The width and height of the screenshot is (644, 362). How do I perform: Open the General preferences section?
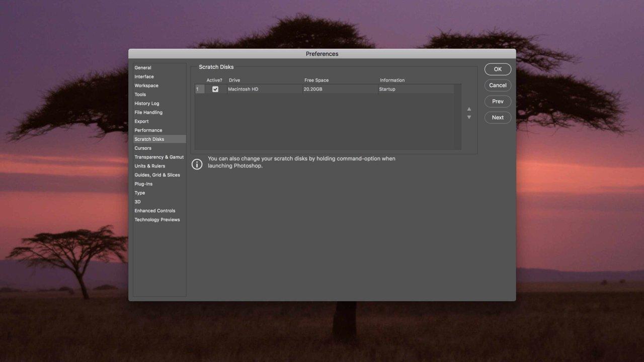[142, 67]
